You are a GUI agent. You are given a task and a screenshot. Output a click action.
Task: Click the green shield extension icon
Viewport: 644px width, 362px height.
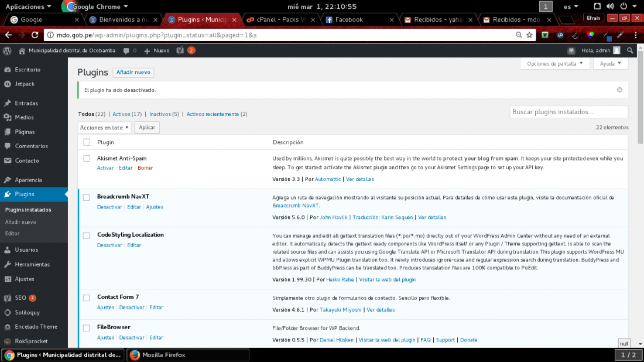point(545,35)
